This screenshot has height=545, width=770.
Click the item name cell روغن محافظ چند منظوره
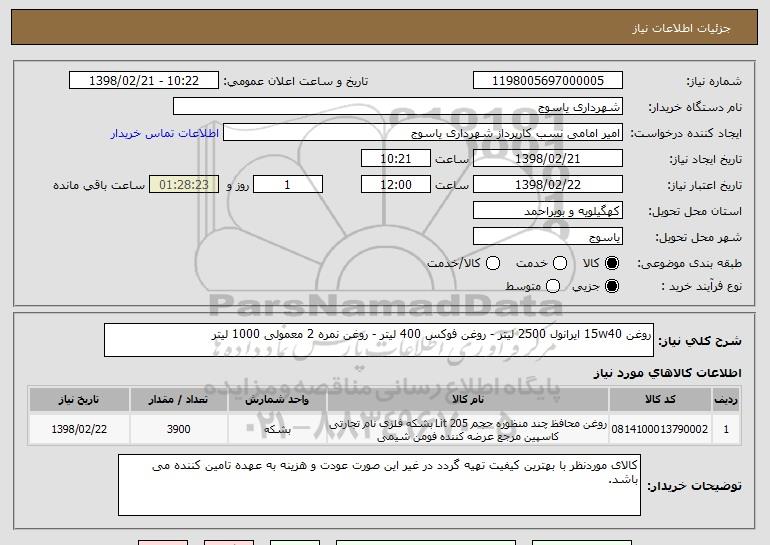click(468, 430)
